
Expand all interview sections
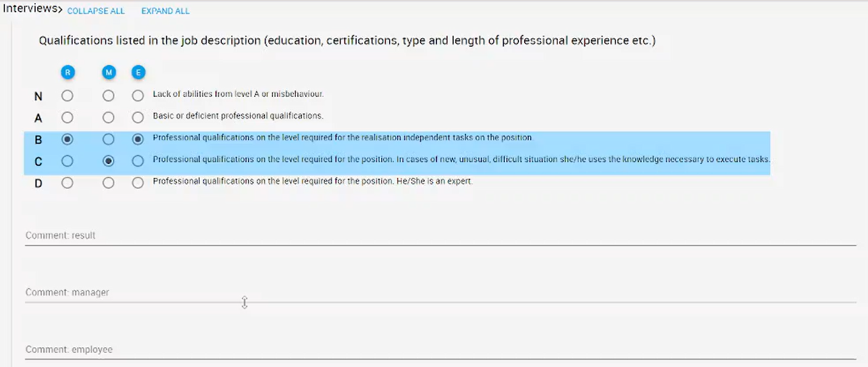165,10
